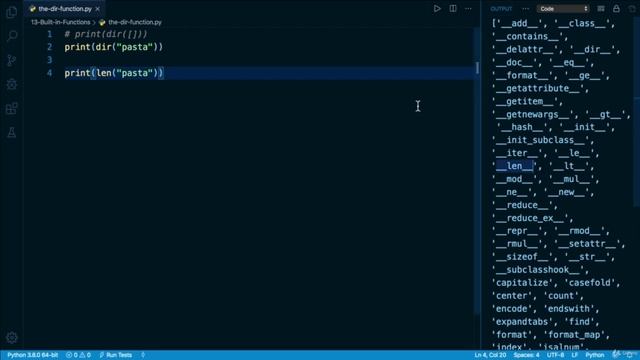
Task: Click line number 4 in gutter
Action: [49, 73]
